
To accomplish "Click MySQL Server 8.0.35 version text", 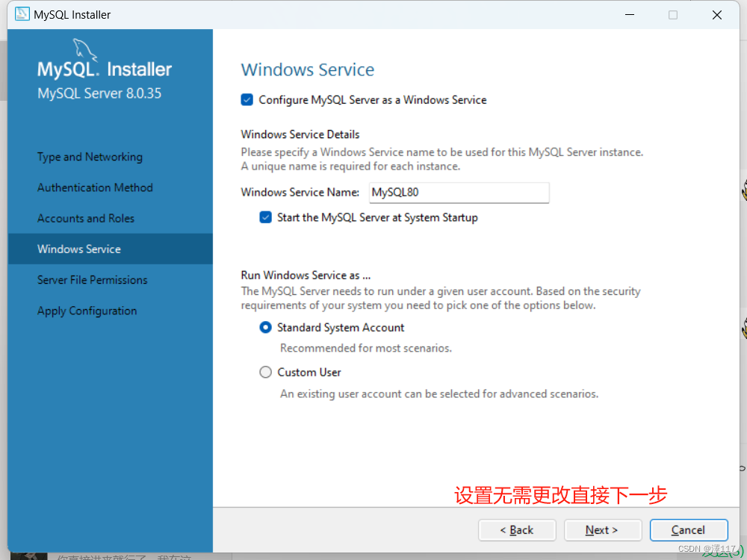I will point(99,93).
